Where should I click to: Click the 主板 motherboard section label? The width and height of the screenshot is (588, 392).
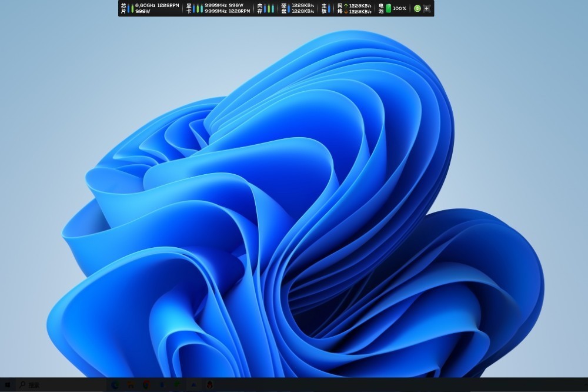pyautogui.click(x=324, y=8)
